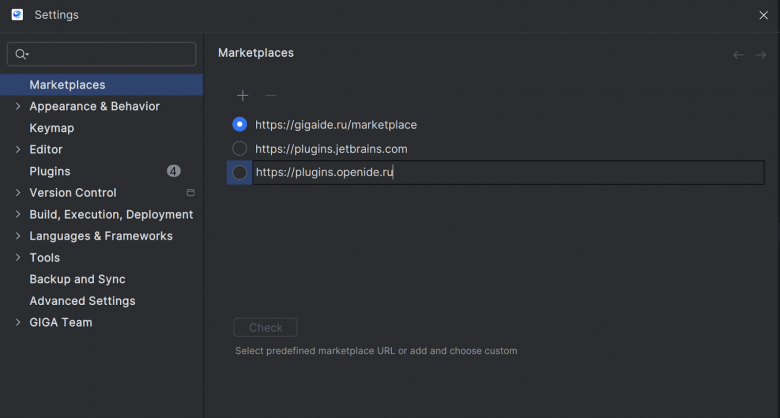The image size is (780, 418).
Task: Click the search magnifier icon
Action: tap(22, 54)
